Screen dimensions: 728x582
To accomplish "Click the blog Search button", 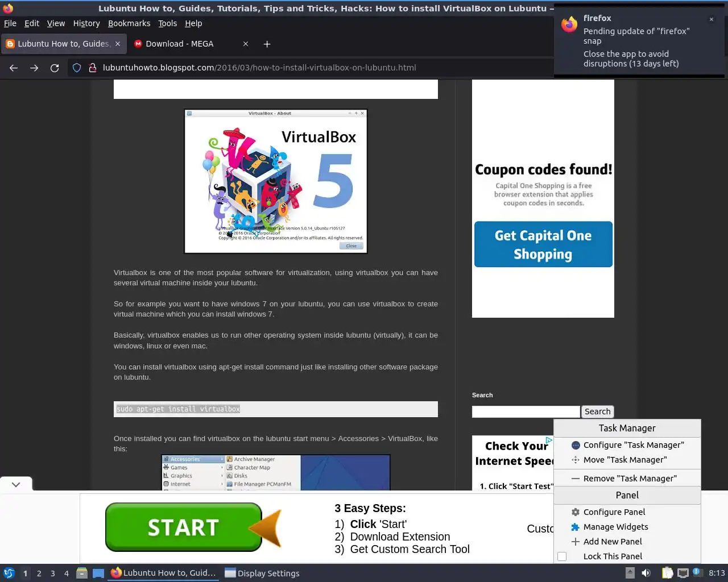I will coord(597,411).
